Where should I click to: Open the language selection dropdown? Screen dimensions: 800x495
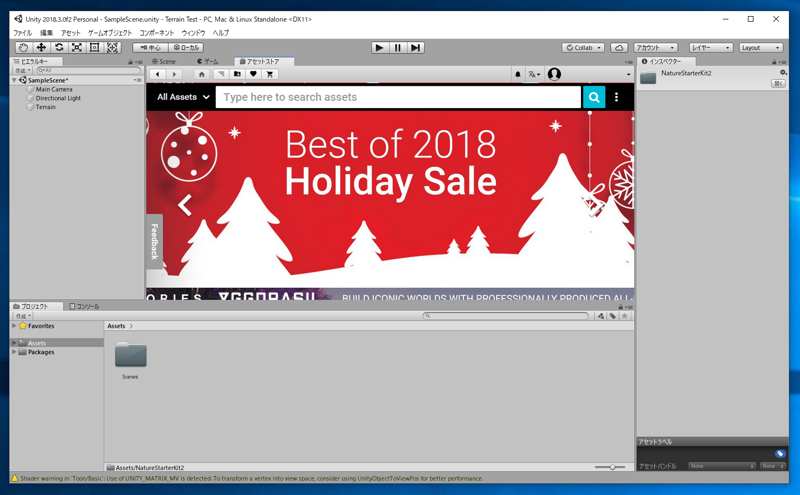click(534, 75)
